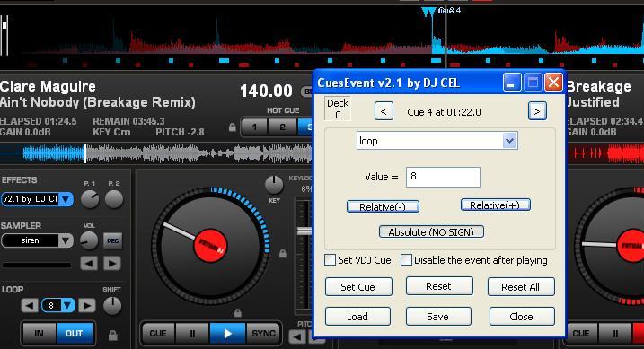This screenshot has height=349, width=644.
Task: Click the left deck pitch slider handle
Action: pyautogui.click(x=304, y=231)
